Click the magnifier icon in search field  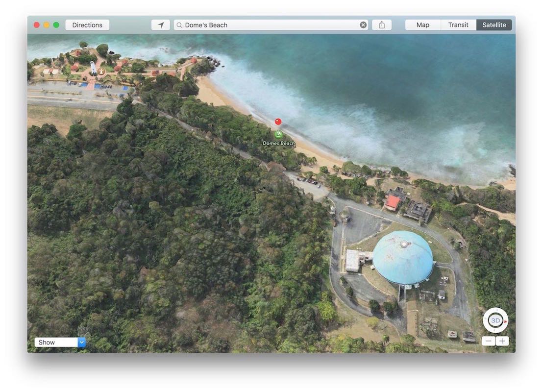[x=179, y=25]
